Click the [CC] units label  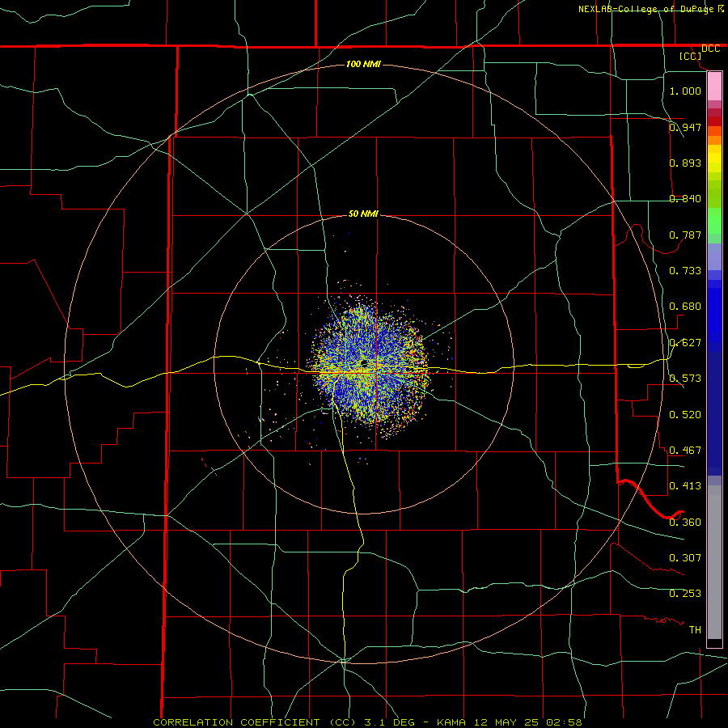[x=690, y=56]
